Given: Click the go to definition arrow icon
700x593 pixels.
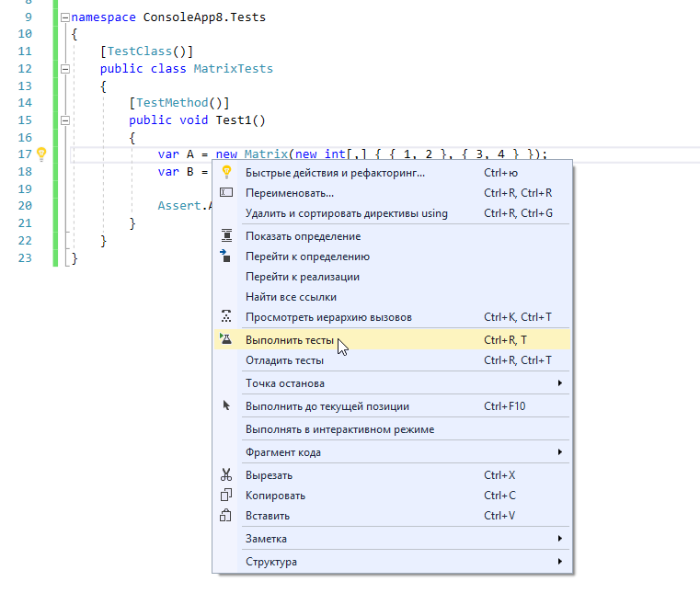Looking at the screenshot, I should [x=225, y=256].
